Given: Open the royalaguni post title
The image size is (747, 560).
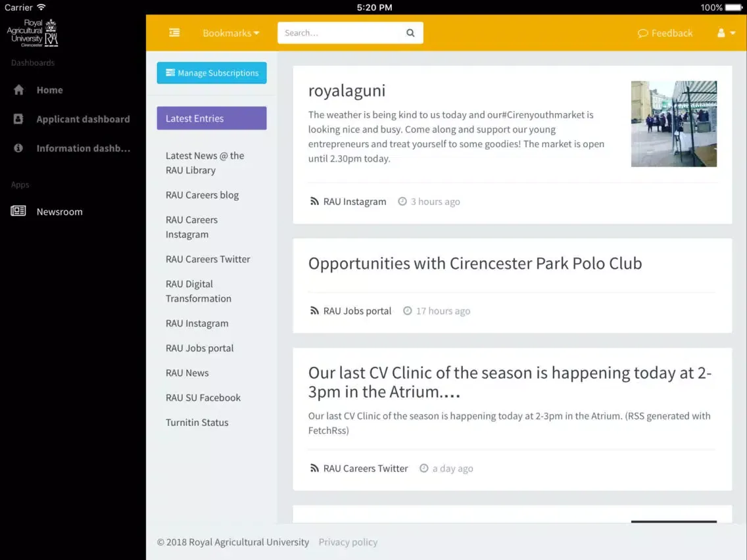Looking at the screenshot, I should [x=347, y=91].
